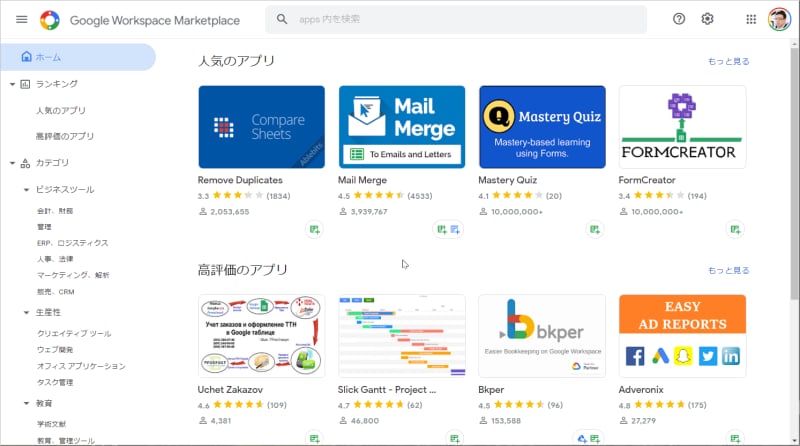Collapse the 生産性 subsection arrow
The image size is (800, 446).
pos(26,312)
